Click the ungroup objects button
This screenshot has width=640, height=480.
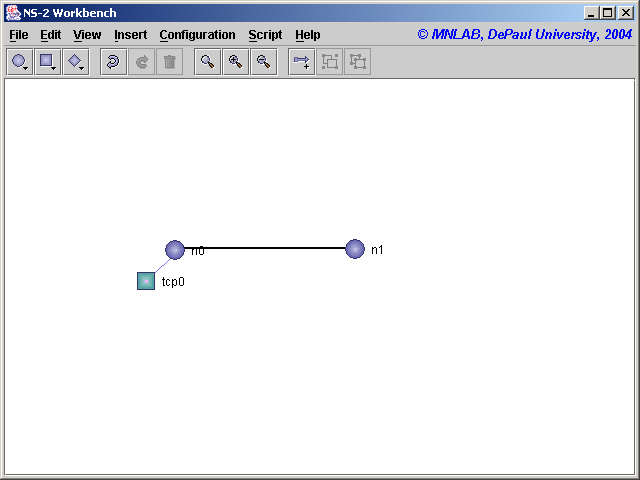click(358, 62)
